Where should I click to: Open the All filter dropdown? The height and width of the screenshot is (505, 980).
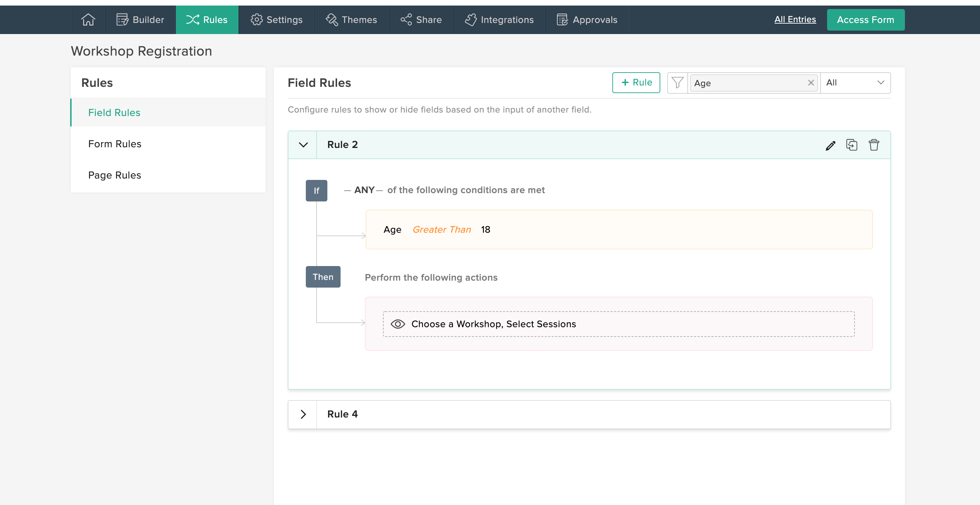tap(855, 83)
